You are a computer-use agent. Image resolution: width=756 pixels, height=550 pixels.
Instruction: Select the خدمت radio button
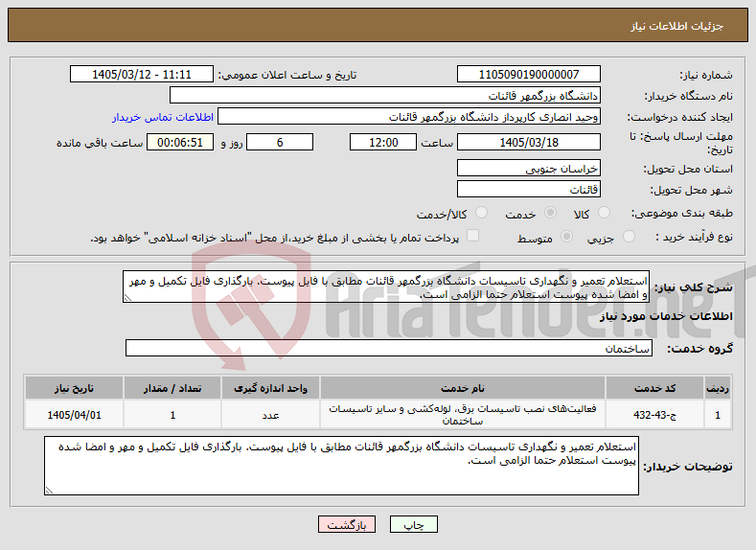550,213
